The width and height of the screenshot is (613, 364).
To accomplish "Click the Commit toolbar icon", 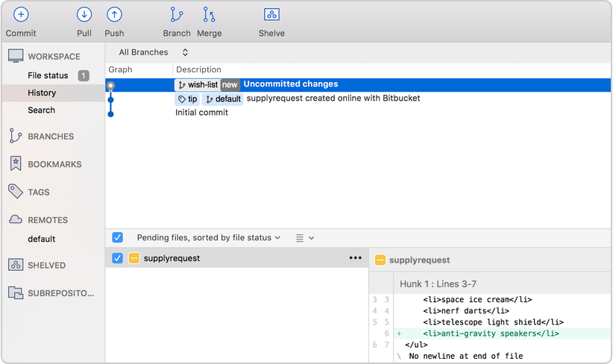I will pos(21,15).
